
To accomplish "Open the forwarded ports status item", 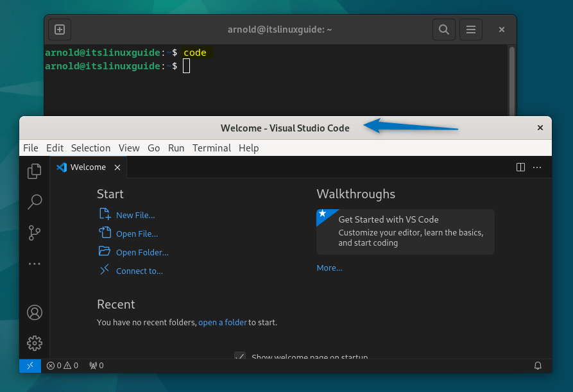I will point(95,365).
